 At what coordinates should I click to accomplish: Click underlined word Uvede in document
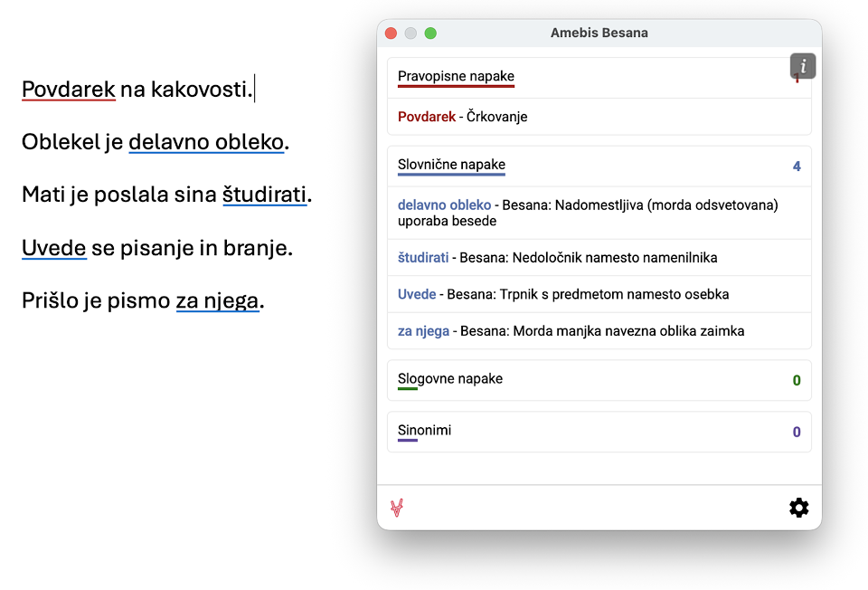pyautogui.click(x=54, y=248)
